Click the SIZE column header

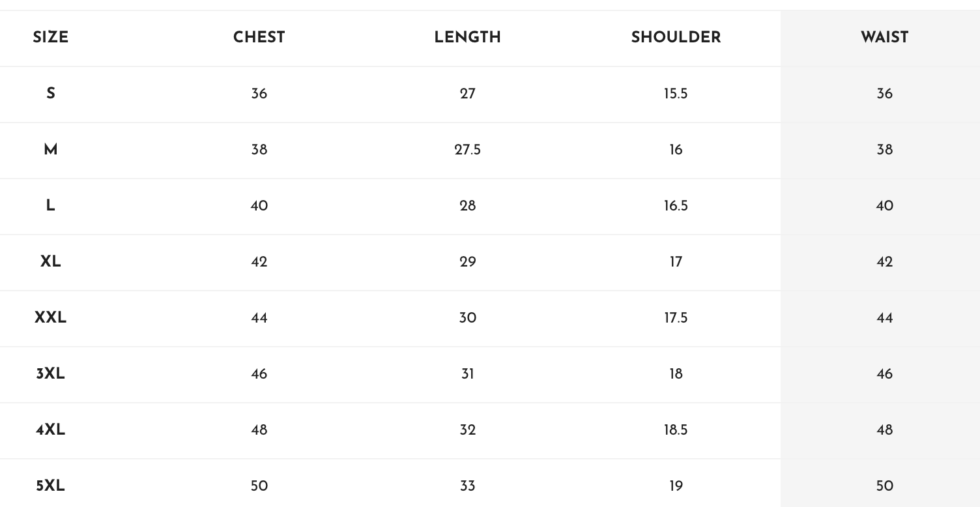[51, 38]
